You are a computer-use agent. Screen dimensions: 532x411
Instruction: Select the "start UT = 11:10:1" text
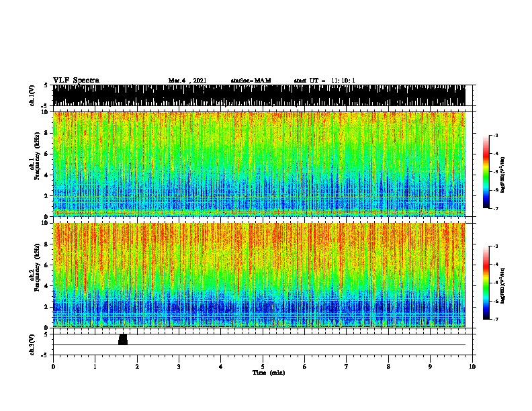pos(324,81)
